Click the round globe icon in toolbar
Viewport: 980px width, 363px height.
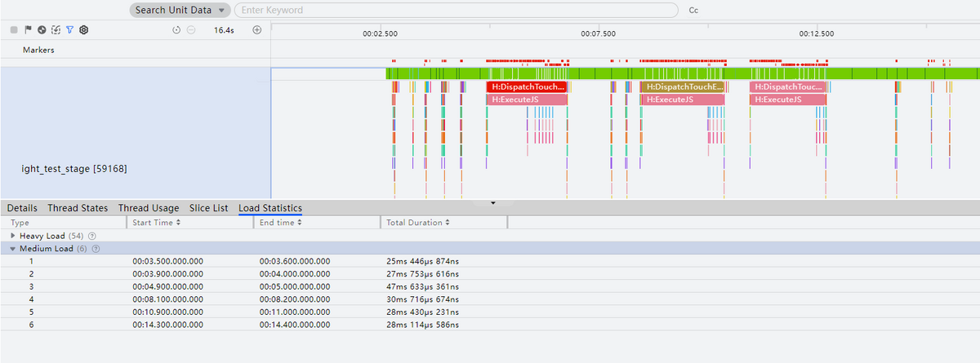[42, 30]
